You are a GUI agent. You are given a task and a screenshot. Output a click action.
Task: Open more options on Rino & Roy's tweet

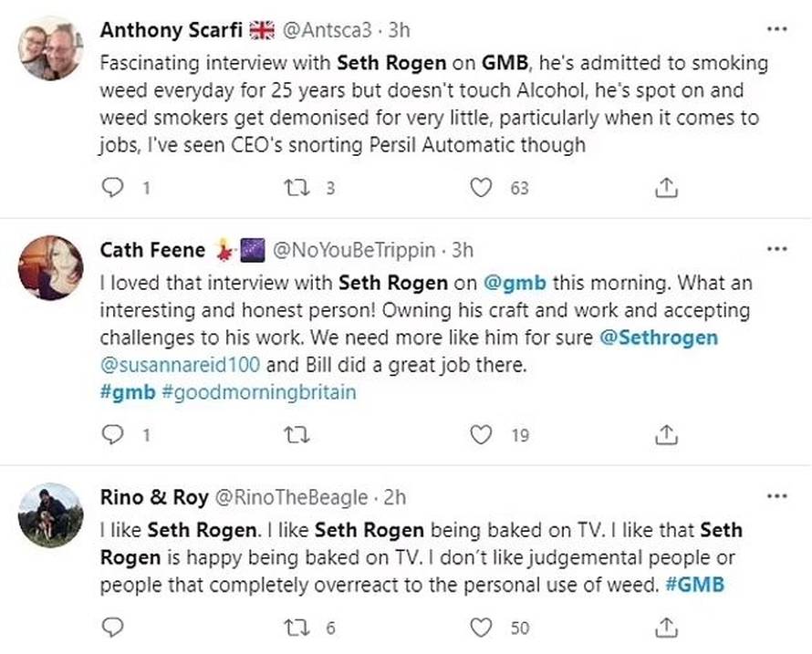point(776,496)
